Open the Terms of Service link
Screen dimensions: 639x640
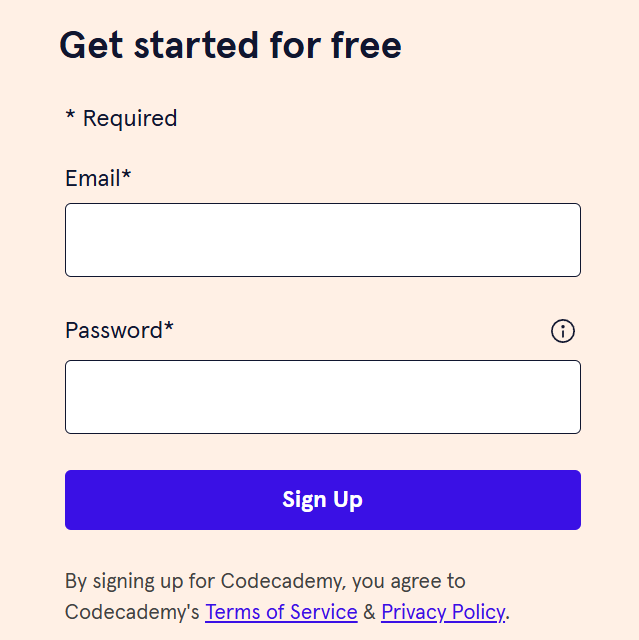pyautogui.click(x=281, y=612)
